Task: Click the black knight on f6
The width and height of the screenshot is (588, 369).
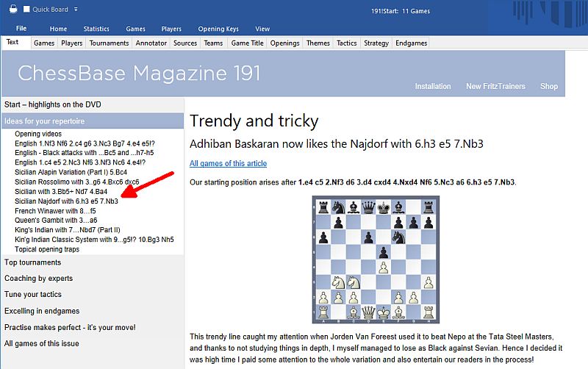Action: tap(398, 237)
